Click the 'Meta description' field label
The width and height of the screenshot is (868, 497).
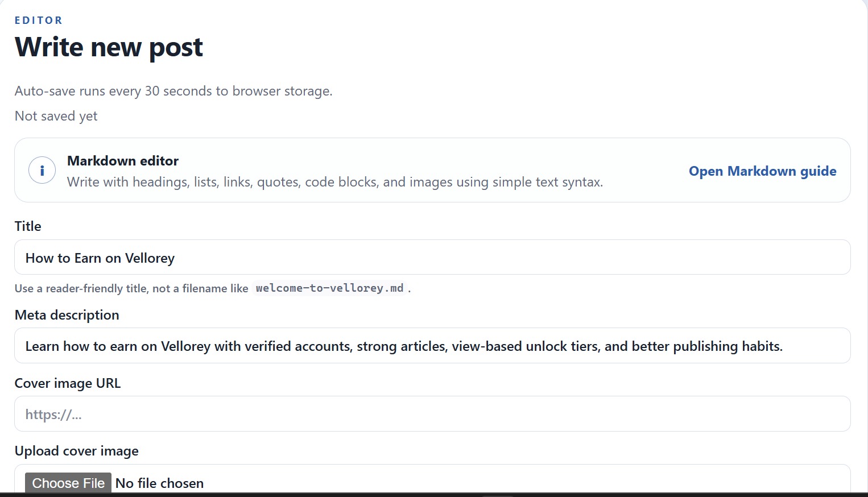[x=67, y=314]
